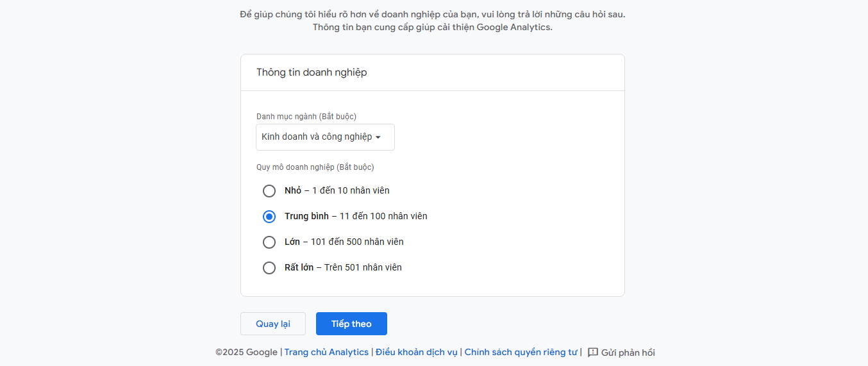Click the Quy mô doanh nghiệp (Bắt buộc) label

coord(315,167)
